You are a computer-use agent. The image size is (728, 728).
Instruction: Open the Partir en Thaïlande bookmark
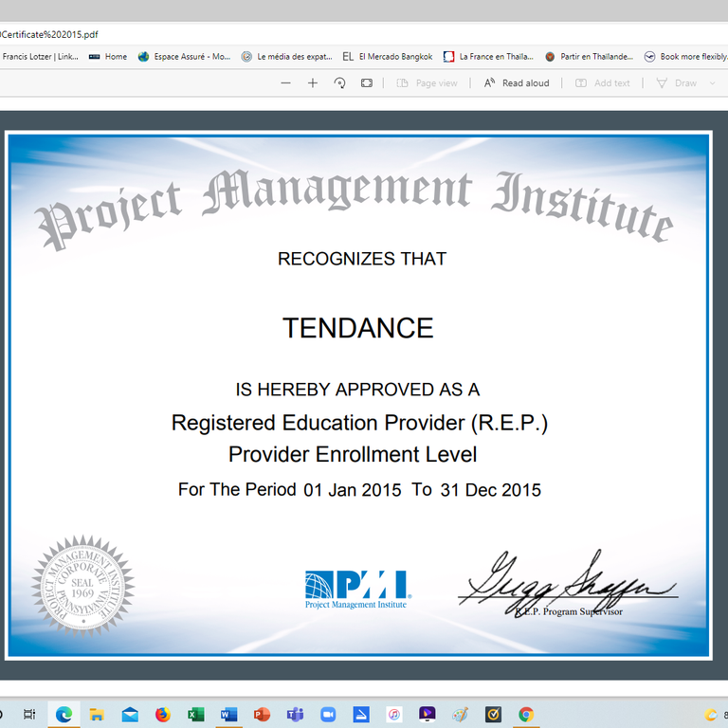[x=590, y=57]
